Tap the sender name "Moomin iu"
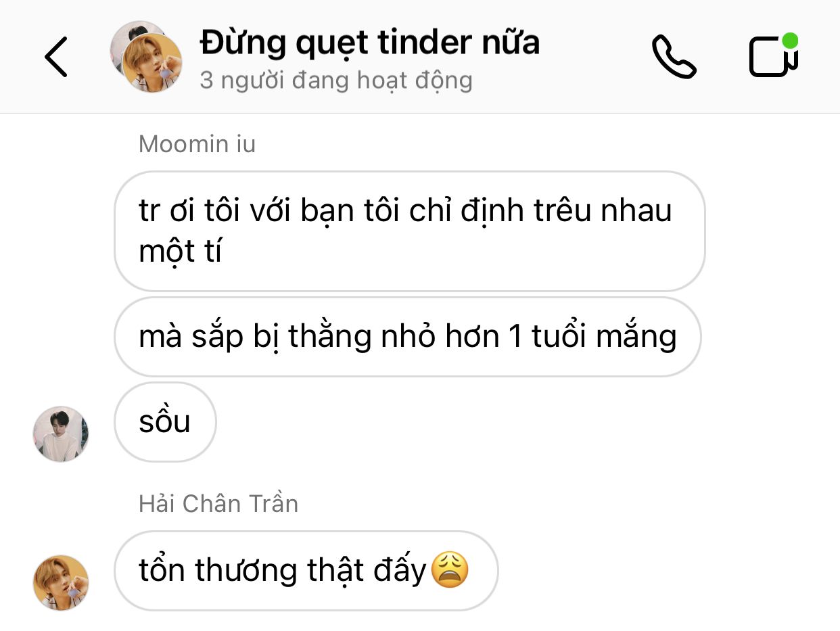Screen dimensions: 840x631 click(197, 144)
